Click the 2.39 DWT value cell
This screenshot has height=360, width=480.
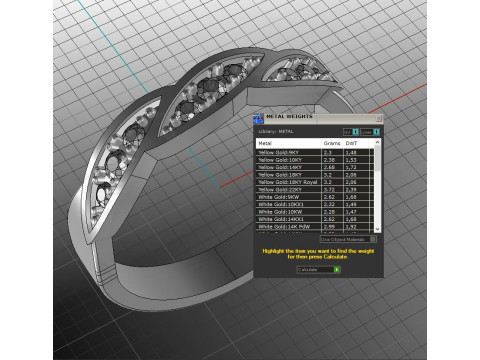coord(356,189)
